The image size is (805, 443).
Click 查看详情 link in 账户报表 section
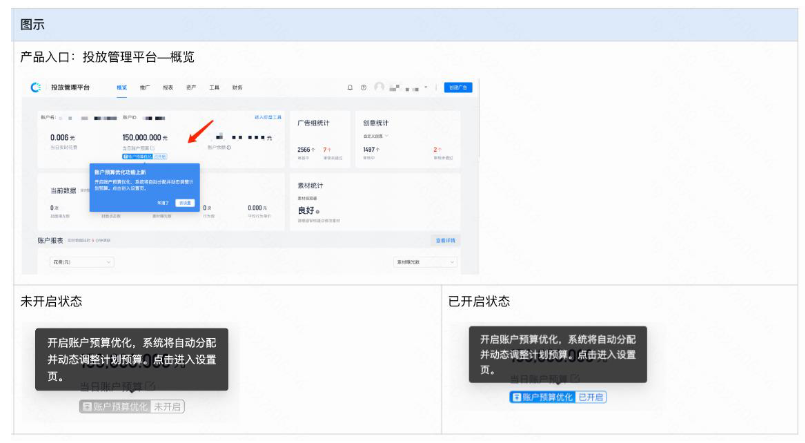(x=446, y=241)
